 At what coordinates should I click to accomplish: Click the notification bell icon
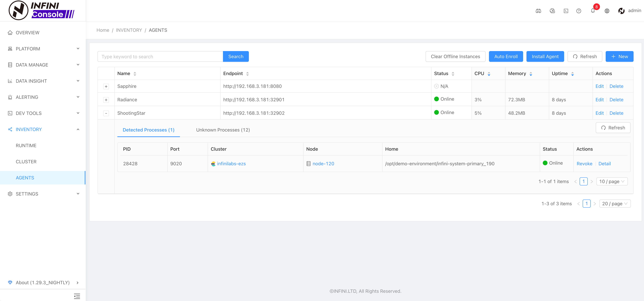pos(593,11)
